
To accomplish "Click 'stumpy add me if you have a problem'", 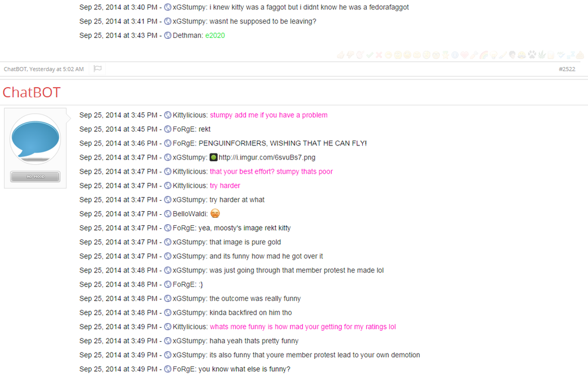I will (269, 115).
